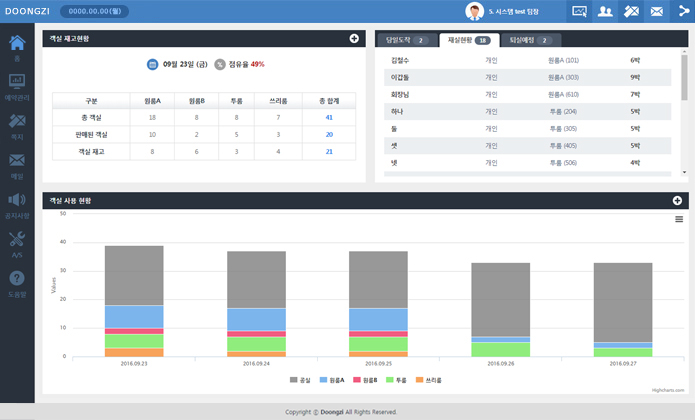This screenshot has width=695, height=420.
Task: Click the Highcharts.com credit link
Action: [668, 390]
